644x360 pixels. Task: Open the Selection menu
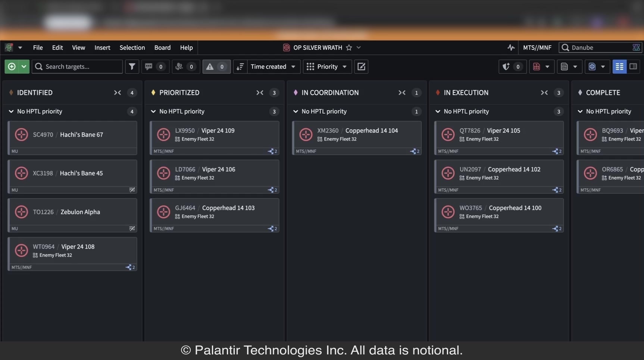(x=132, y=48)
